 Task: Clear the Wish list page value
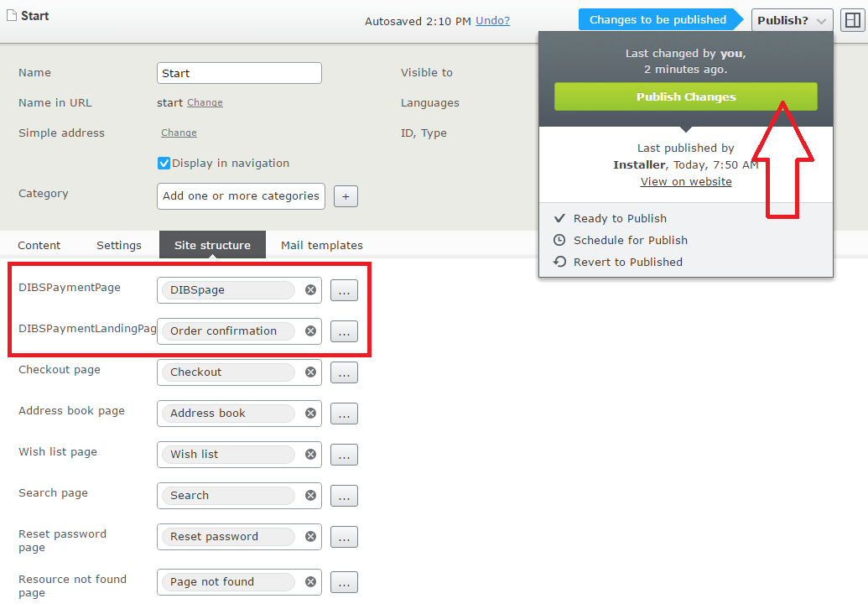point(310,454)
